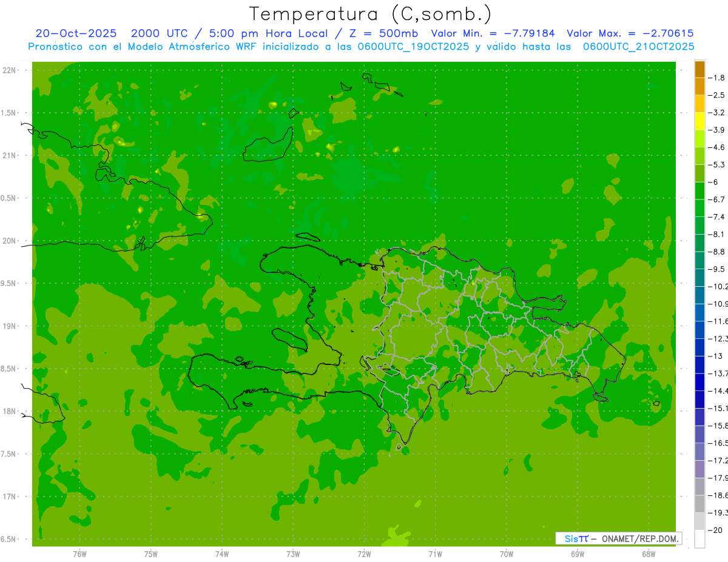The image size is (728, 562).
Task: Click the 76W longitude axis label
Action: coord(79,554)
